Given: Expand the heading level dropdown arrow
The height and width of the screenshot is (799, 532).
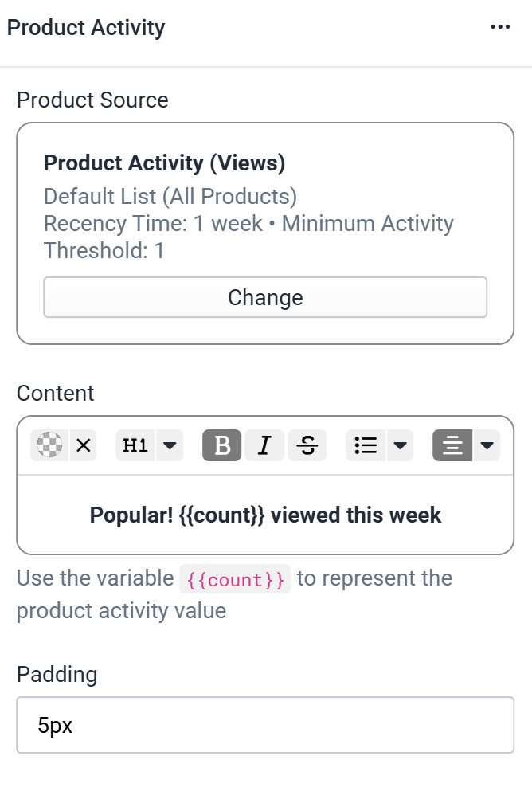Looking at the screenshot, I should pyautogui.click(x=170, y=445).
